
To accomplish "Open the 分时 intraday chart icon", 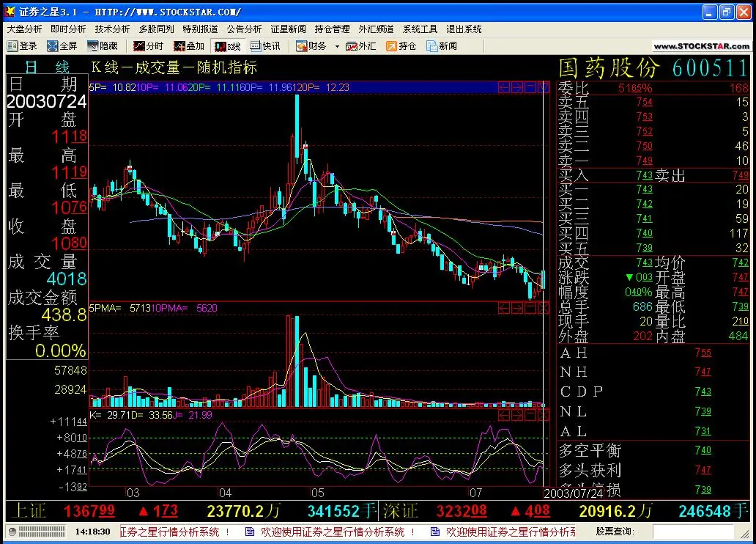I will (149, 46).
